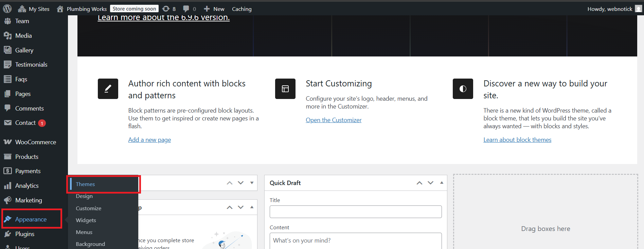Open the Testimonials menu icon

tap(7, 65)
